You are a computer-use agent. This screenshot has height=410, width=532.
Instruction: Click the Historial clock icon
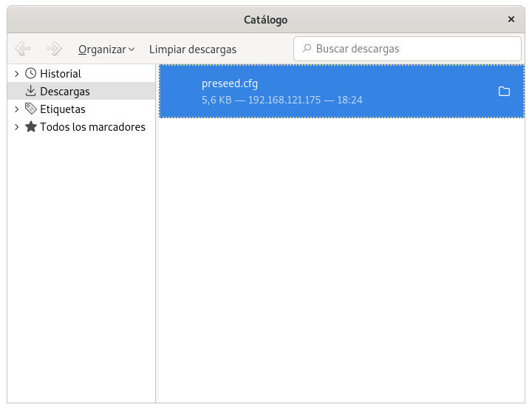30,74
